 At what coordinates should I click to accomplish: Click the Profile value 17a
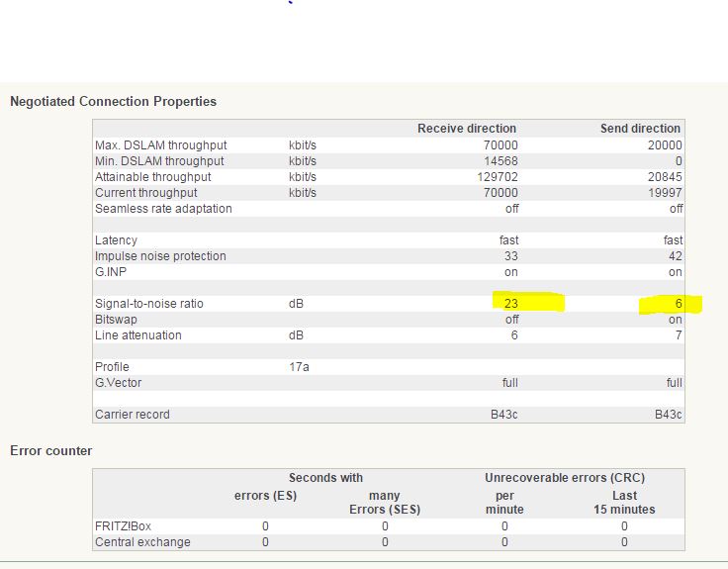point(299,367)
